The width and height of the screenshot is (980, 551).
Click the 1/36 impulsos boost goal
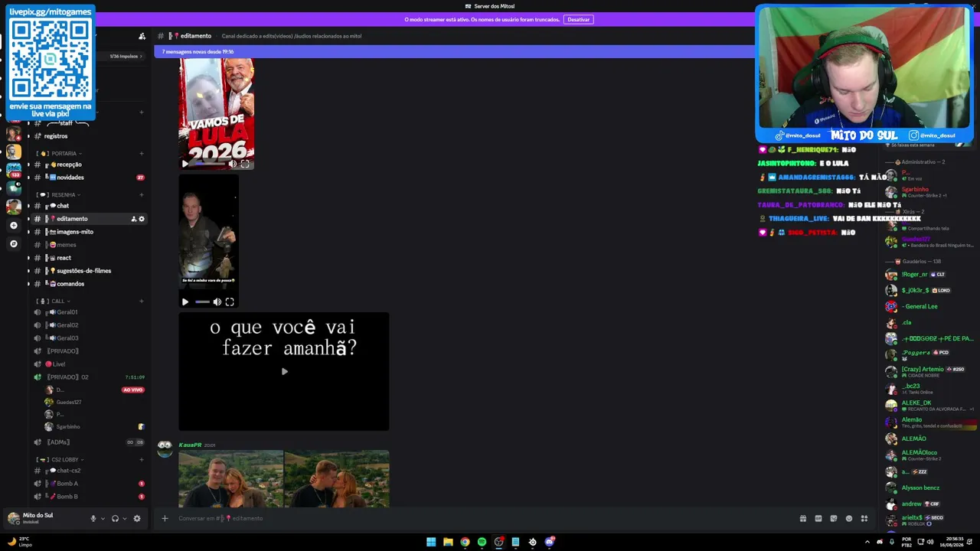pyautogui.click(x=126, y=56)
